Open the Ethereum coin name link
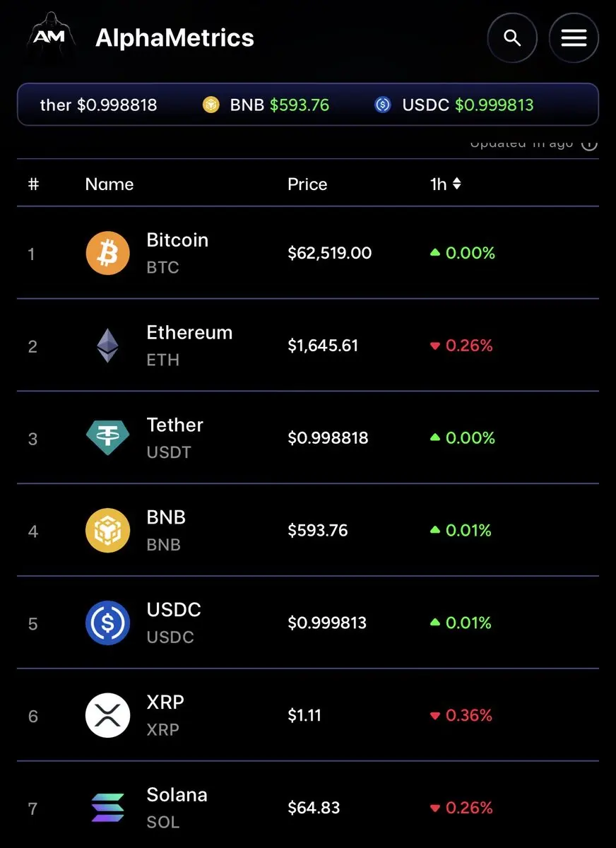Viewport: 616px width, 848px height. click(x=189, y=332)
